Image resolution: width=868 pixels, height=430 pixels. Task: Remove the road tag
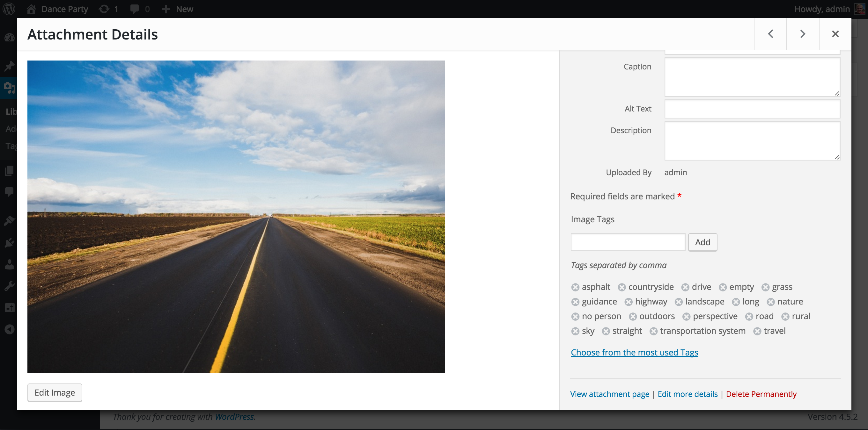[749, 317]
